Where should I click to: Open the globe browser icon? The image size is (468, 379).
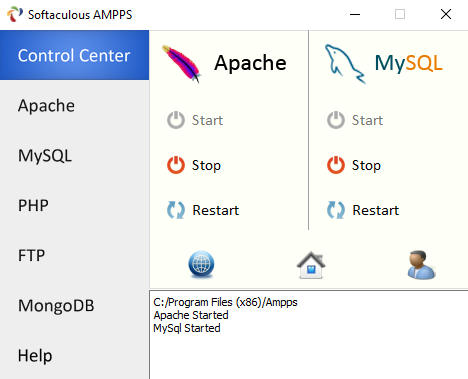pyautogui.click(x=201, y=265)
